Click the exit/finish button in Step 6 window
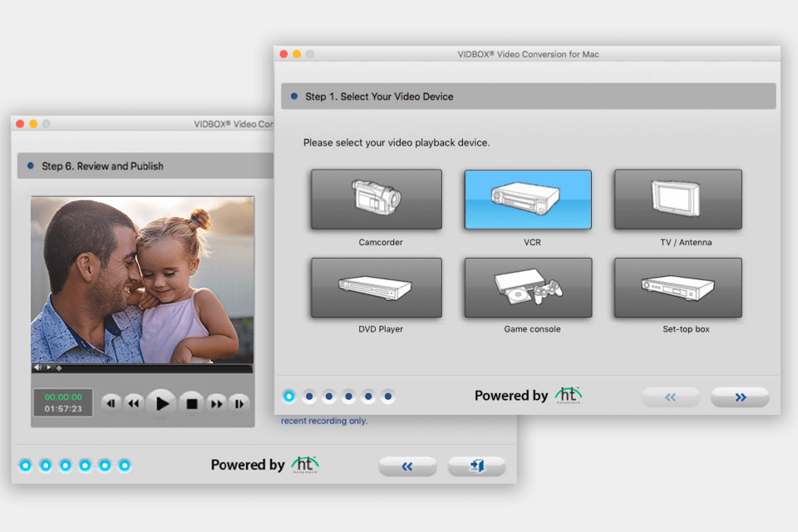 tap(477, 465)
